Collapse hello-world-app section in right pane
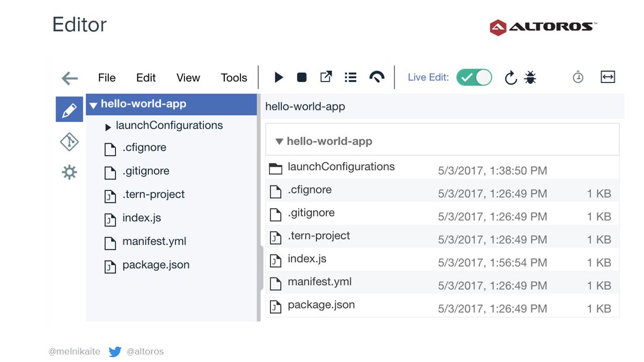Viewport: 644px width, 362px height. click(x=279, y=142)
